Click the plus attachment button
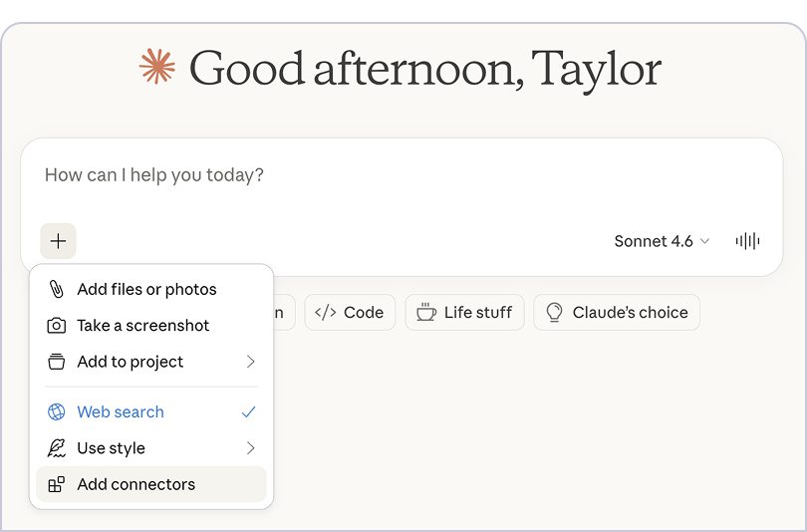 [x=58, y=241]
